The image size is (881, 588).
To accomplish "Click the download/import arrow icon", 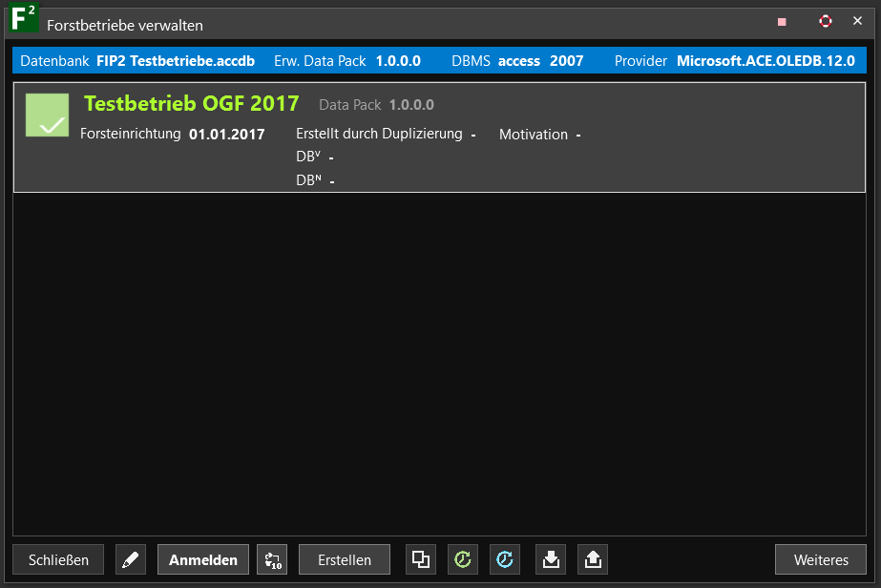I will coord(551,559).
